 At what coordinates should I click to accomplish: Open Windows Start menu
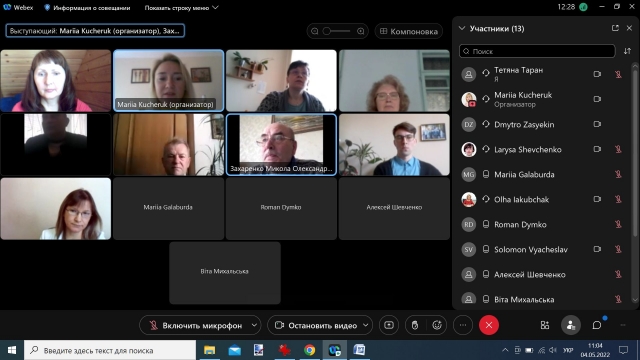pos(12,350)
